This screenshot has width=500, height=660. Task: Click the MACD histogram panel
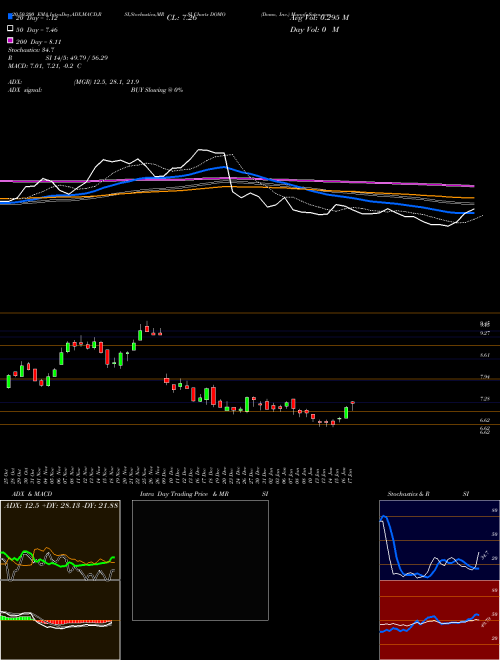click(x=60, y=620)
